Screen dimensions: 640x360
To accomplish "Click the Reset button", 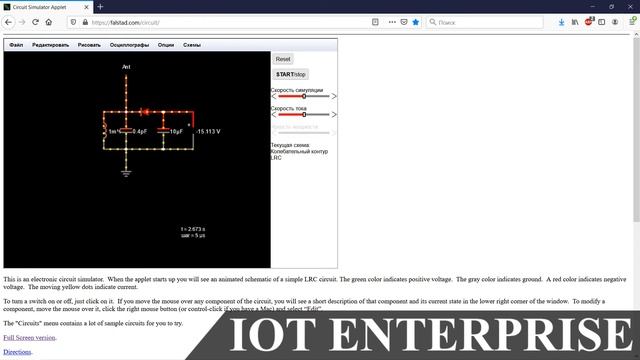I will pyautogui.click(x=283, y=59).
